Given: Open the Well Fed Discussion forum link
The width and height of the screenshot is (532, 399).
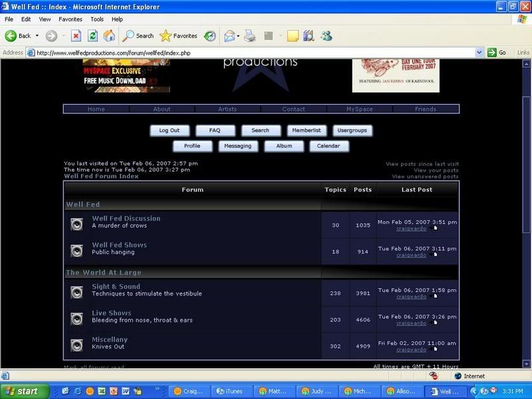Looking at the screenshot, I should 126,219.
